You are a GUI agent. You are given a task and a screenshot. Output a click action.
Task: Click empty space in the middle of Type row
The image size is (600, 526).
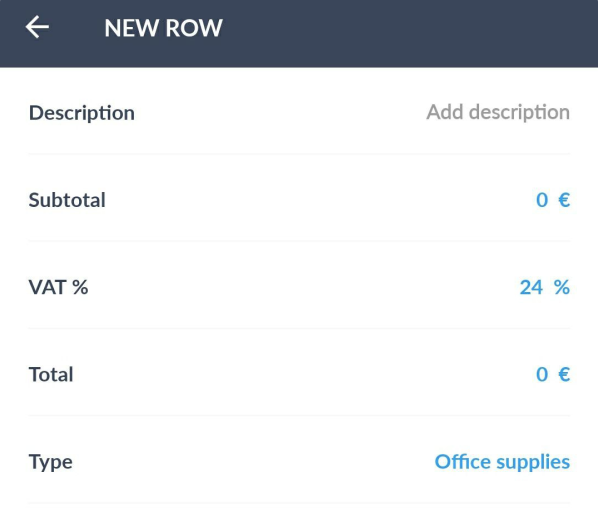pos(253,462)
